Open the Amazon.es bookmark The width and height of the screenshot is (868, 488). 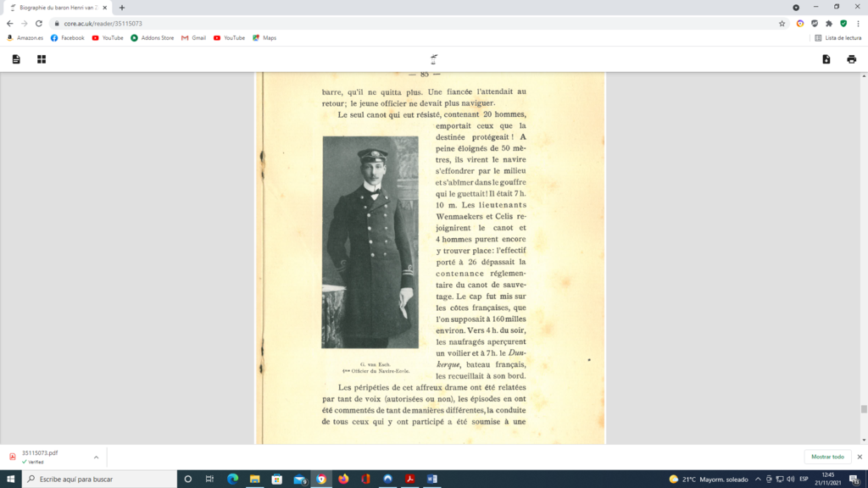tap(25, 37)
